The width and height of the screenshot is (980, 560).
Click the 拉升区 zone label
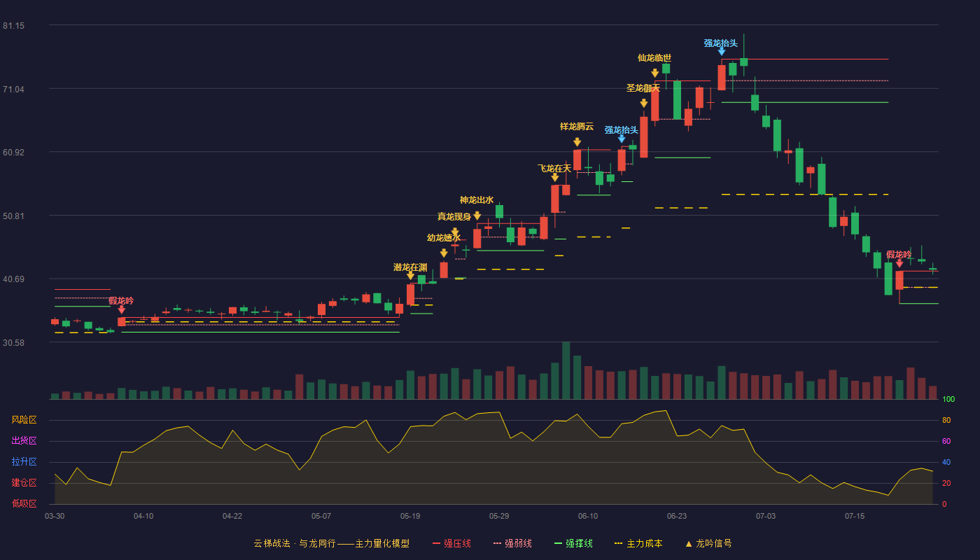pos(24,462)
